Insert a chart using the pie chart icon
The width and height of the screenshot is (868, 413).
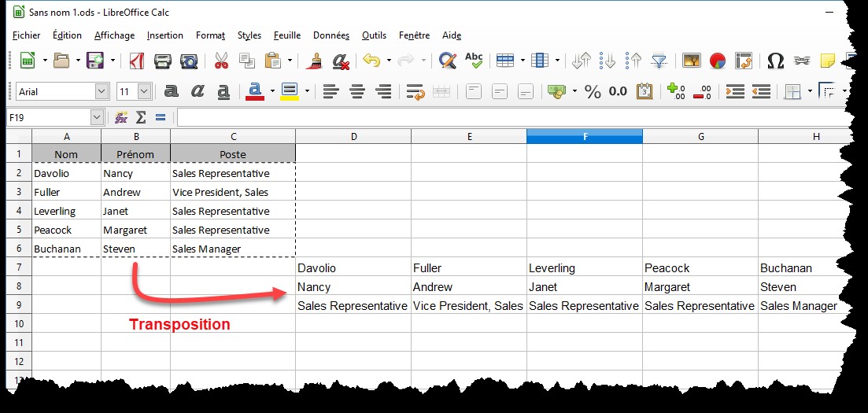[x=717, y=61]
